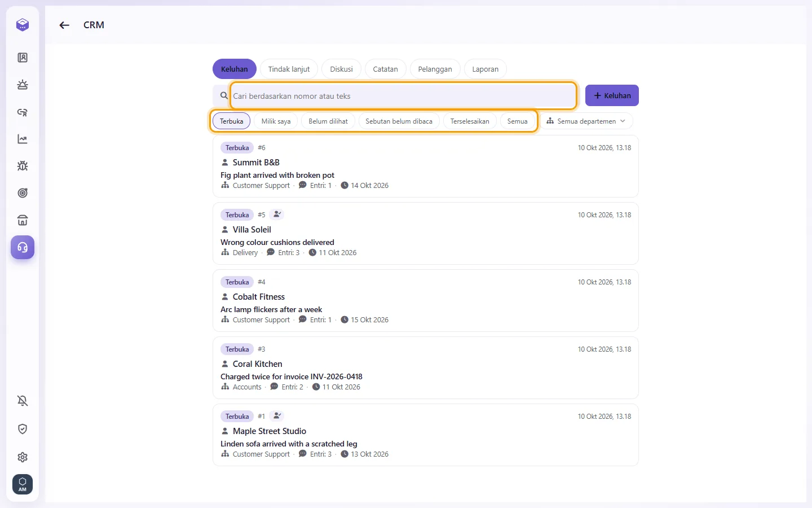Open the Coral Kitchen complaint
Screen dimensions: 812x508
[426, 367]
